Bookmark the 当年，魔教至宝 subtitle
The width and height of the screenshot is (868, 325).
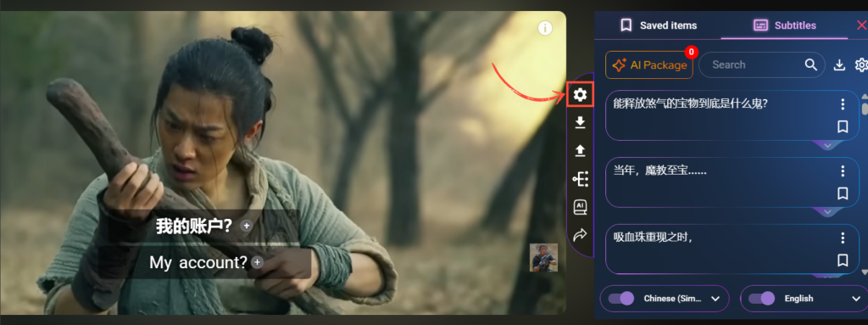click(x=843, y=193)
